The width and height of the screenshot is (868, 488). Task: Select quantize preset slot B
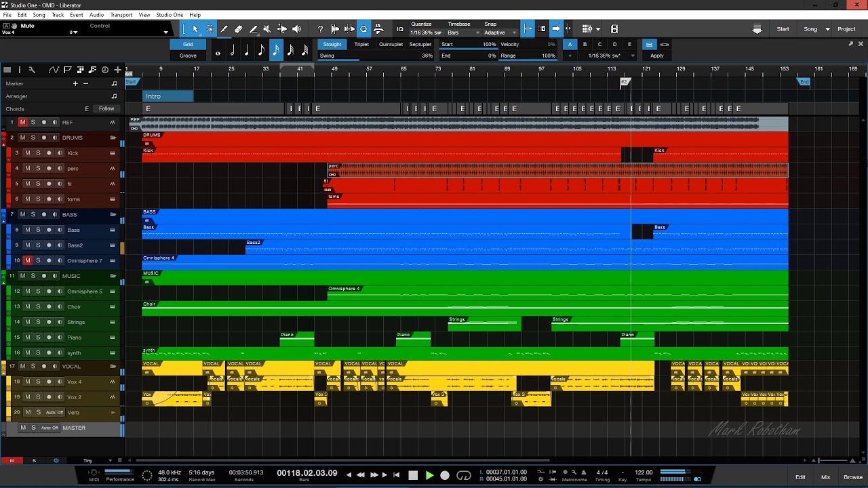point(585,44)
